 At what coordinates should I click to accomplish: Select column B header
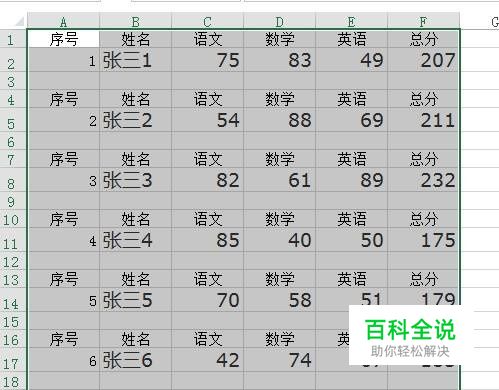point(135,22)
